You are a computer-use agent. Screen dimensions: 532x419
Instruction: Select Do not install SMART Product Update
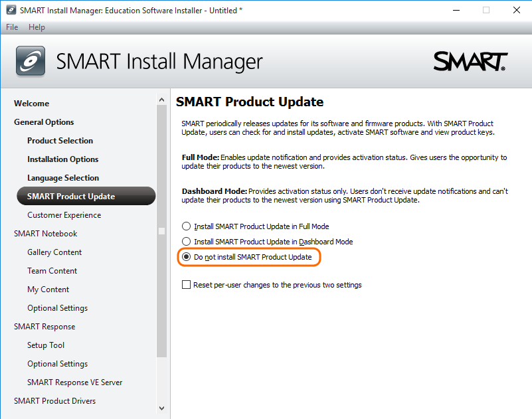[187, 257]
